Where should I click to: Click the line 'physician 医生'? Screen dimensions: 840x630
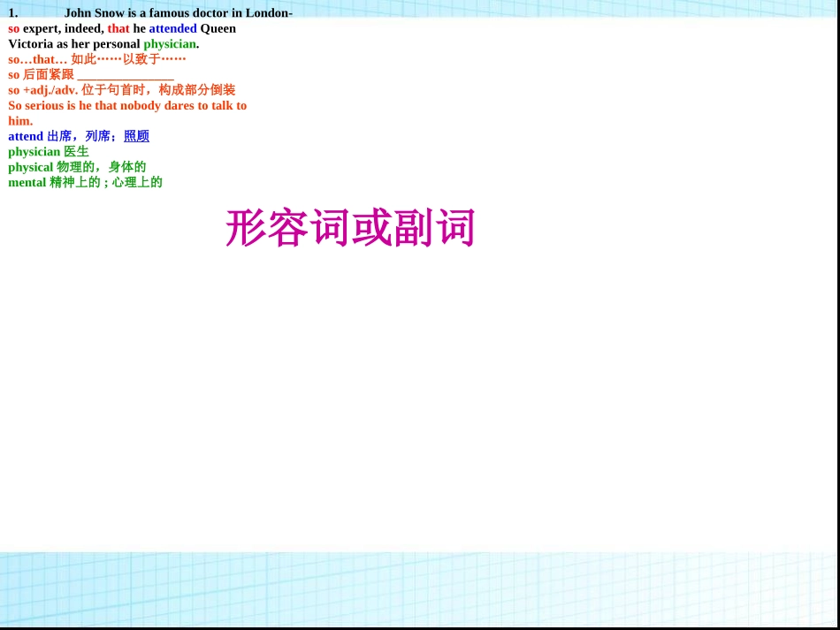coord(49,151)
